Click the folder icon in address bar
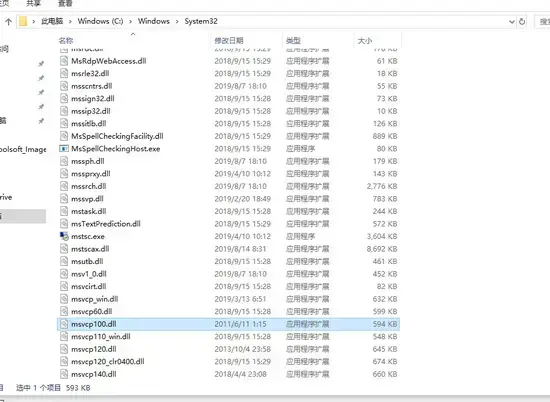The height and width of the screenshot is (402, 550). 23,21
